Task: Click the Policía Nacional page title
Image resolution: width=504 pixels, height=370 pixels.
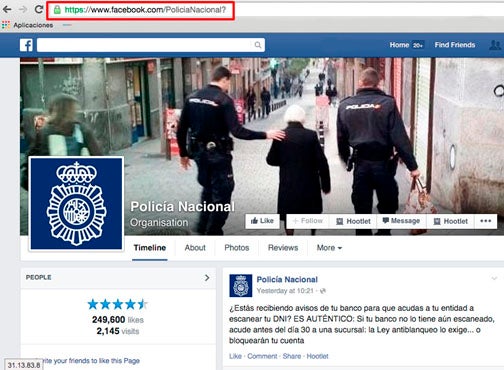Action: point(182,207)
